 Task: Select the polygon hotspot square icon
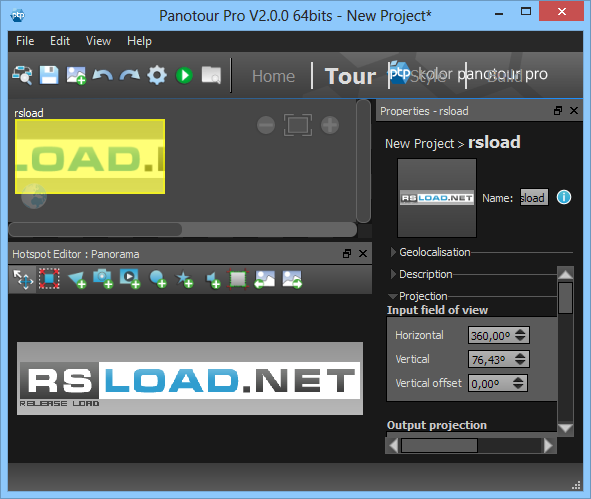coord(238,279)
